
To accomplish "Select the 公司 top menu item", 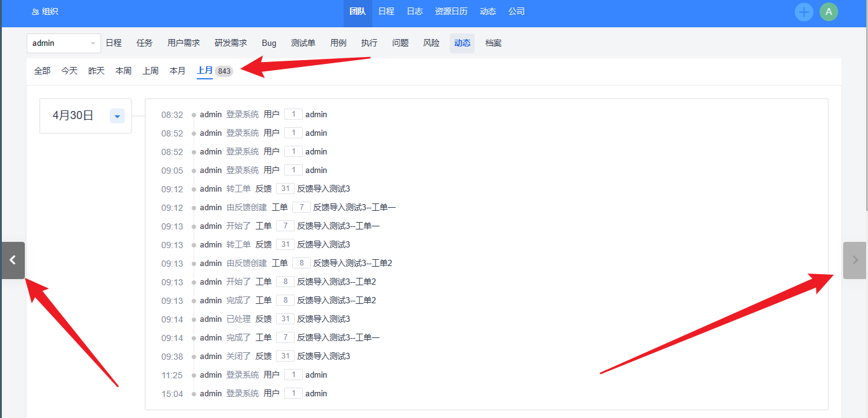I will pos(516,11).
